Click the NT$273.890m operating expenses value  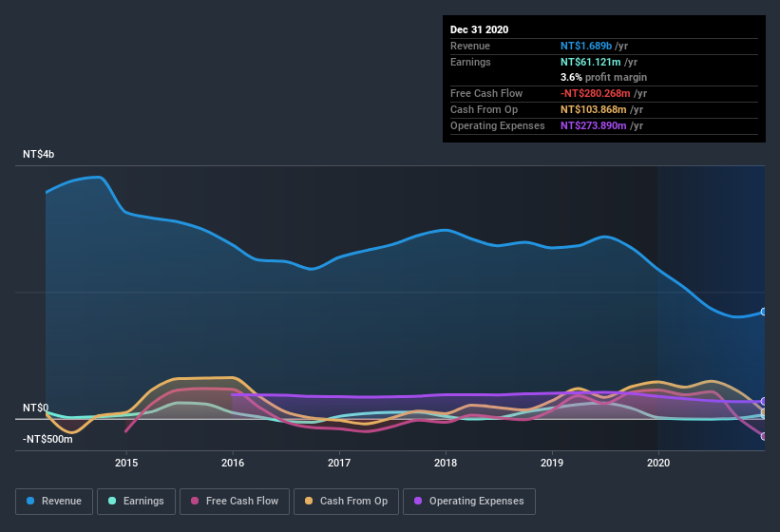click(x=594, y=125)
